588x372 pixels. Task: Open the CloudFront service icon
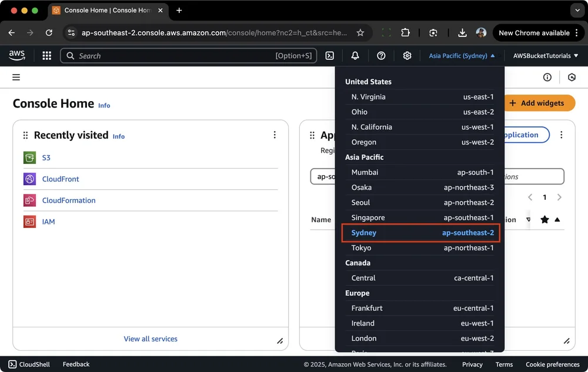29,179
